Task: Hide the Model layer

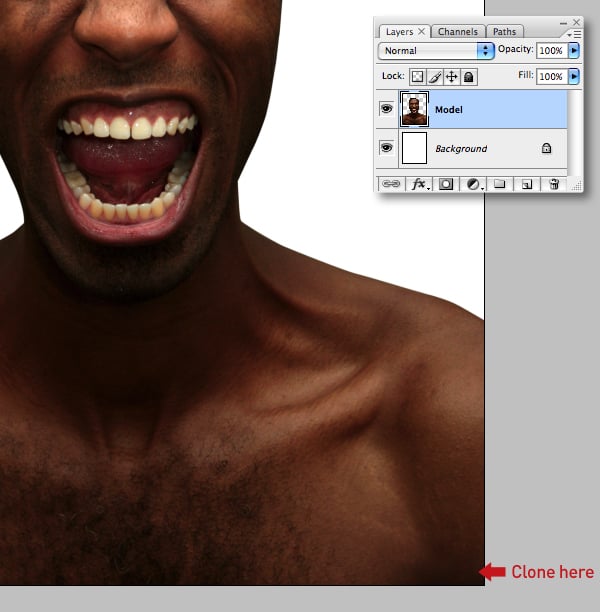Action: tap(387, 109)
